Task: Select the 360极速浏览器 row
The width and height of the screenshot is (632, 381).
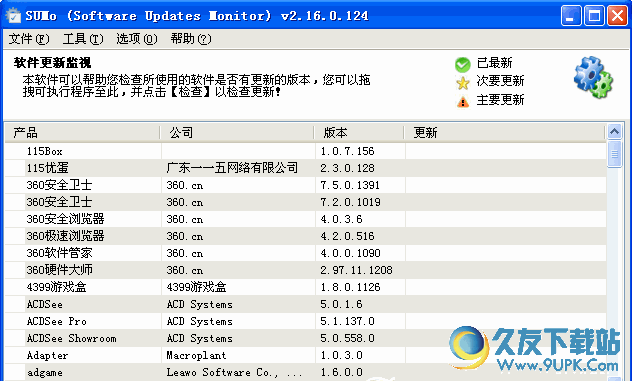Action: (x=306, y=236)
